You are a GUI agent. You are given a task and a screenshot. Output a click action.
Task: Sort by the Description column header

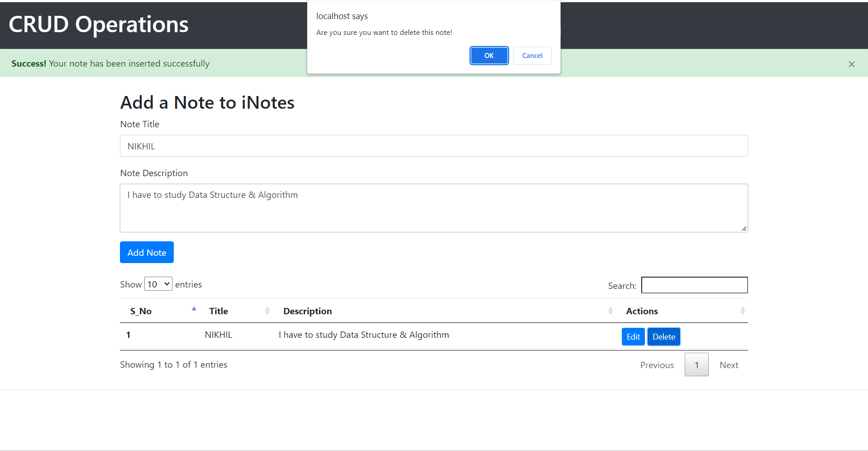point(444,311)
